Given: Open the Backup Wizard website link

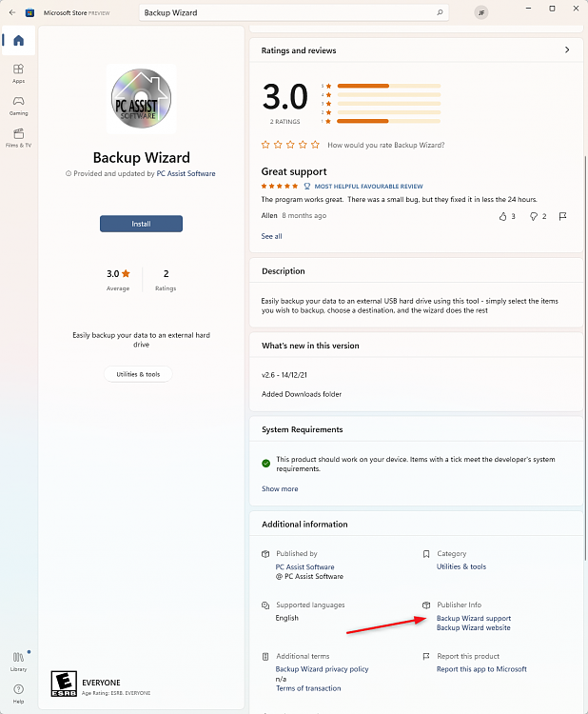Looking at the screenshot, I should (473, 627).
